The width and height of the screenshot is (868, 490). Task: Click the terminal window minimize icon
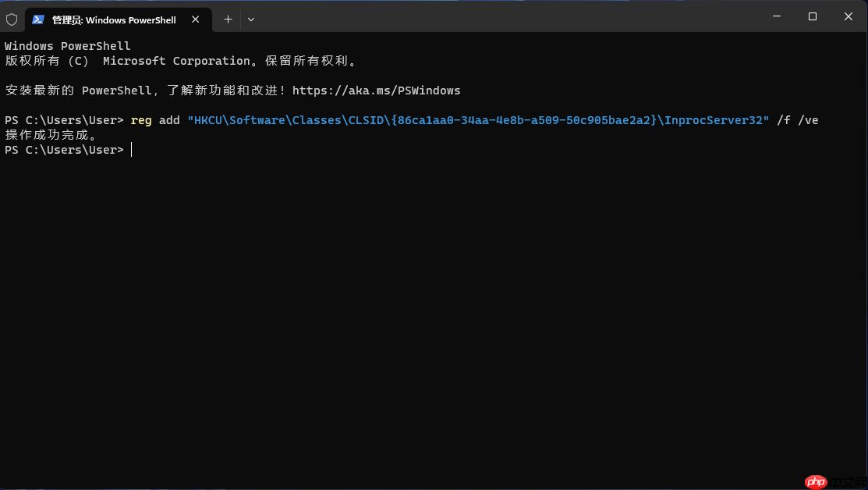(776, 16)
